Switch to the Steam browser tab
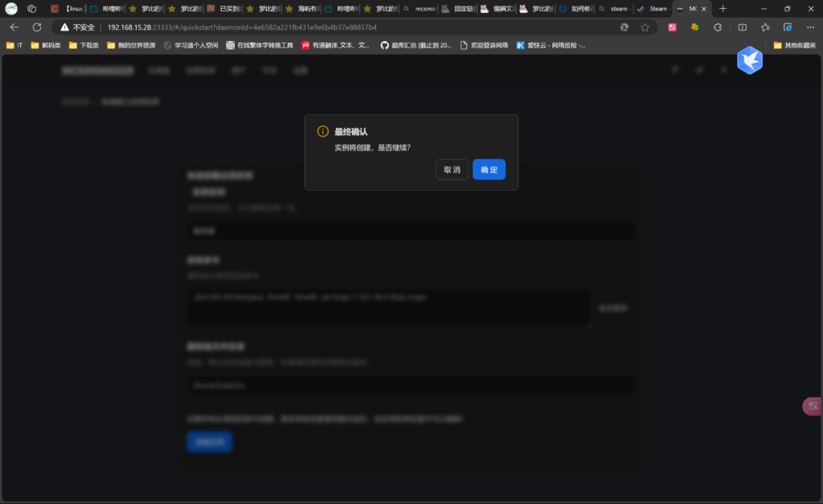The height and width of the screenshot is (504, 823). pyautogui.click(x=651, y=8)
